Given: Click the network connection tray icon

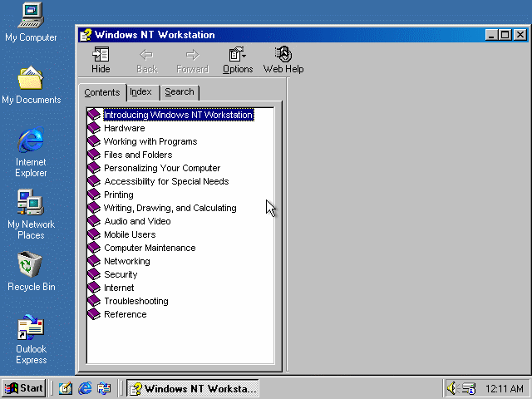Looking at the screenshot, I should [469, 388].
